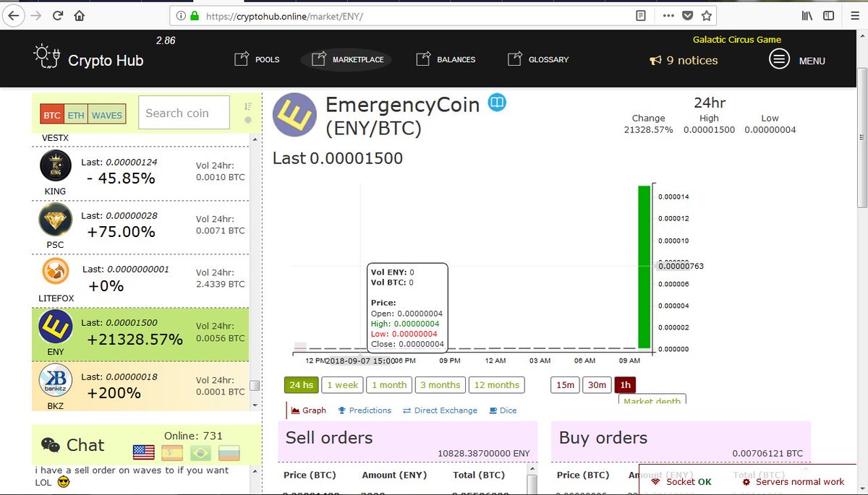The image size is (868, 495).
Task: Switch to the Dice tab
Action: tap(503, 410)
